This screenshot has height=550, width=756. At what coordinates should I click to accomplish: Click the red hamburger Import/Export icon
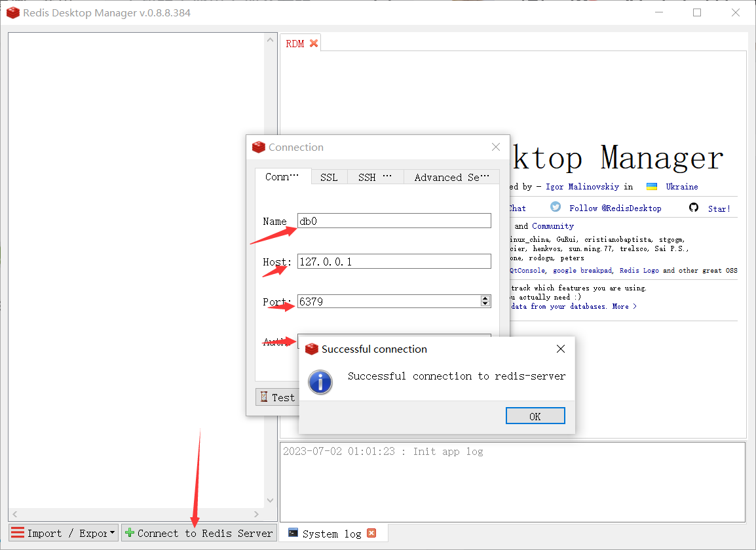(17, 533)
